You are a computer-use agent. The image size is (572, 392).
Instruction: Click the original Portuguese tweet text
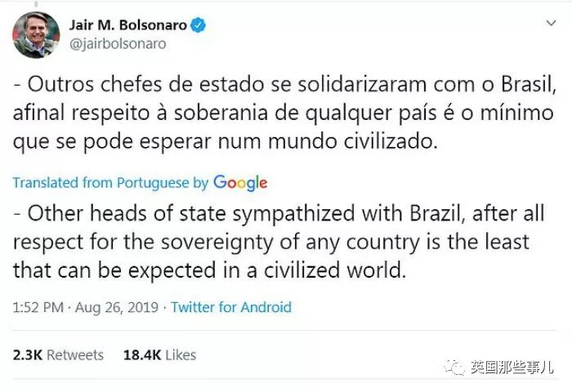284,113
